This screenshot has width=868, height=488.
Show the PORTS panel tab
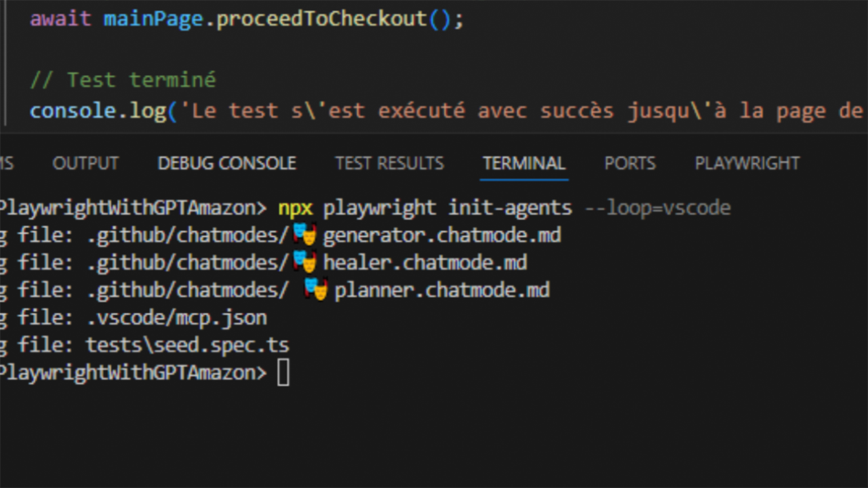[x=629, y=163]
